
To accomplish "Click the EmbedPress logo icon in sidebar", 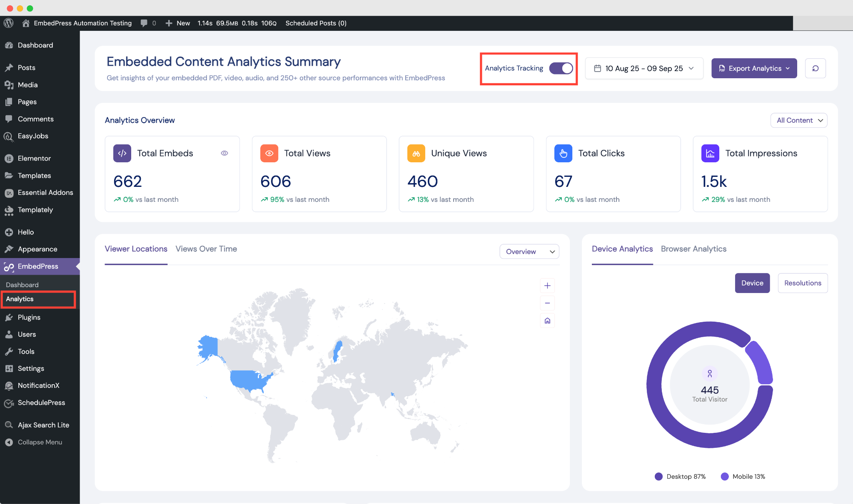I will pos(9,267).
